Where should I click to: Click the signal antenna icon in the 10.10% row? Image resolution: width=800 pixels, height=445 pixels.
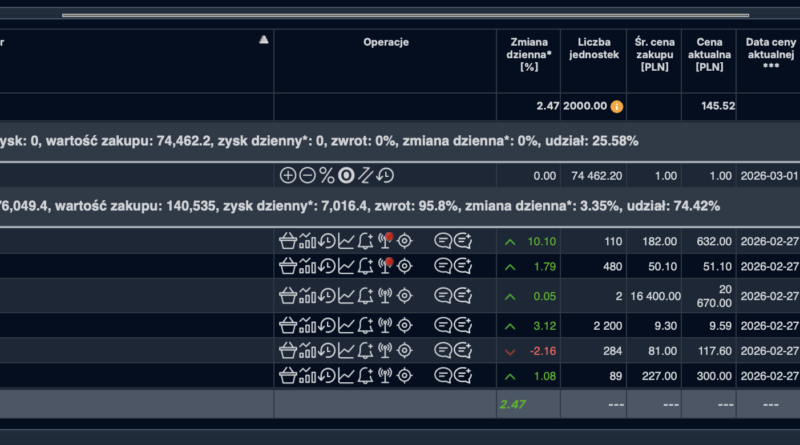385,240
